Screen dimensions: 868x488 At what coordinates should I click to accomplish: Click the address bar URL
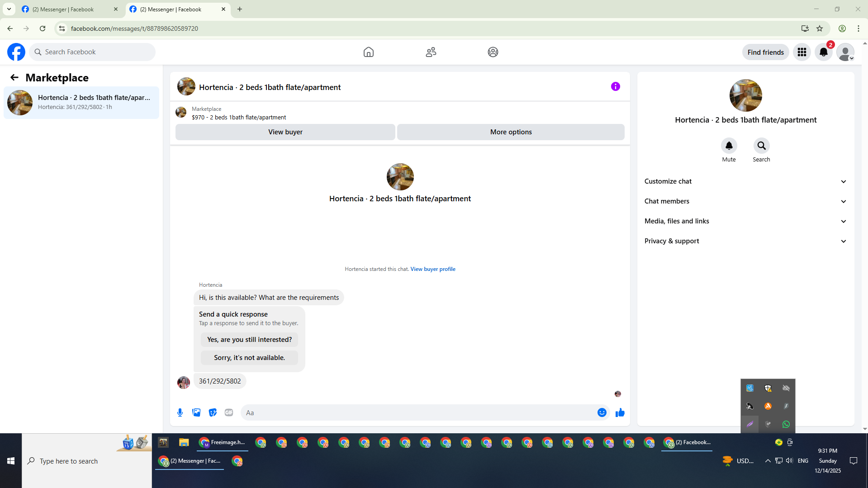(134, 28)
